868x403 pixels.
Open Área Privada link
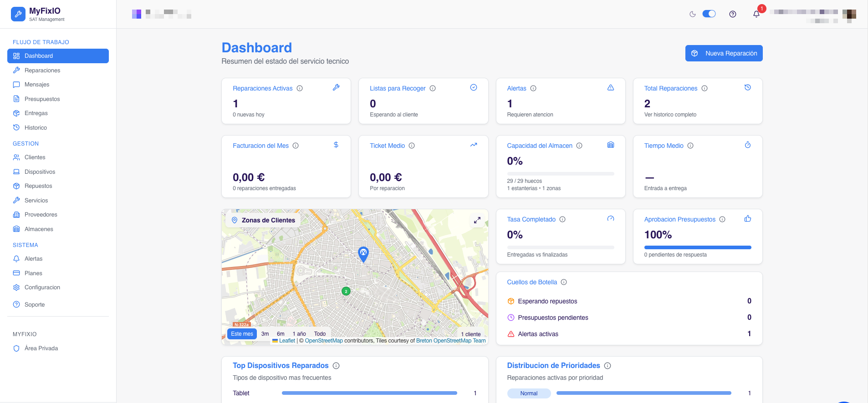(58, 348)
